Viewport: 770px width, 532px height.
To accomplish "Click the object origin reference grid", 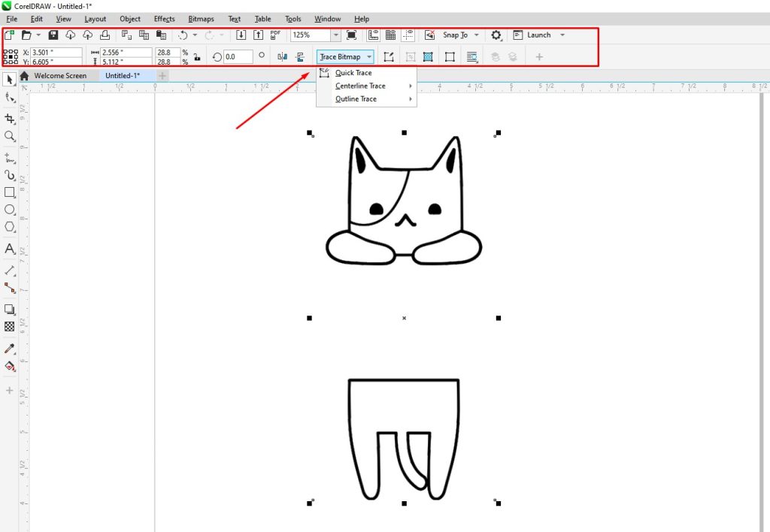I will point(11,57).
